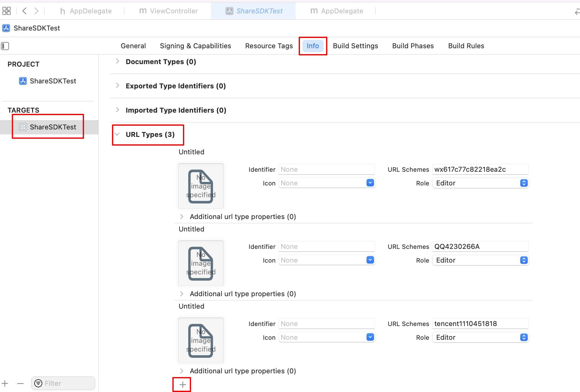Navigate back using the left arrow icon

coord(25,11)
